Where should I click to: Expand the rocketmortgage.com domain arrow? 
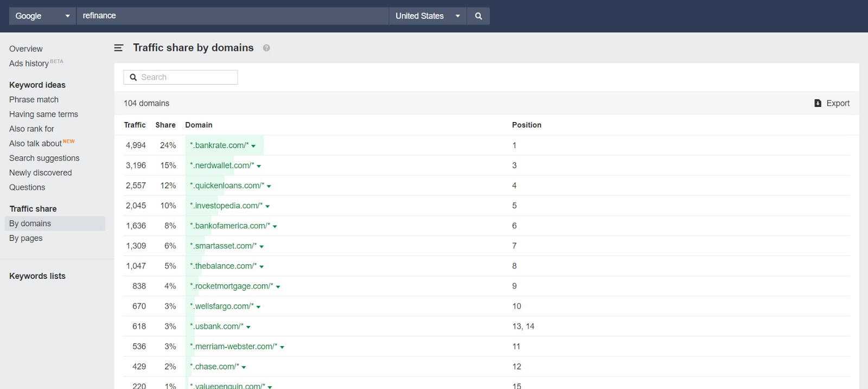coord(278,286)
